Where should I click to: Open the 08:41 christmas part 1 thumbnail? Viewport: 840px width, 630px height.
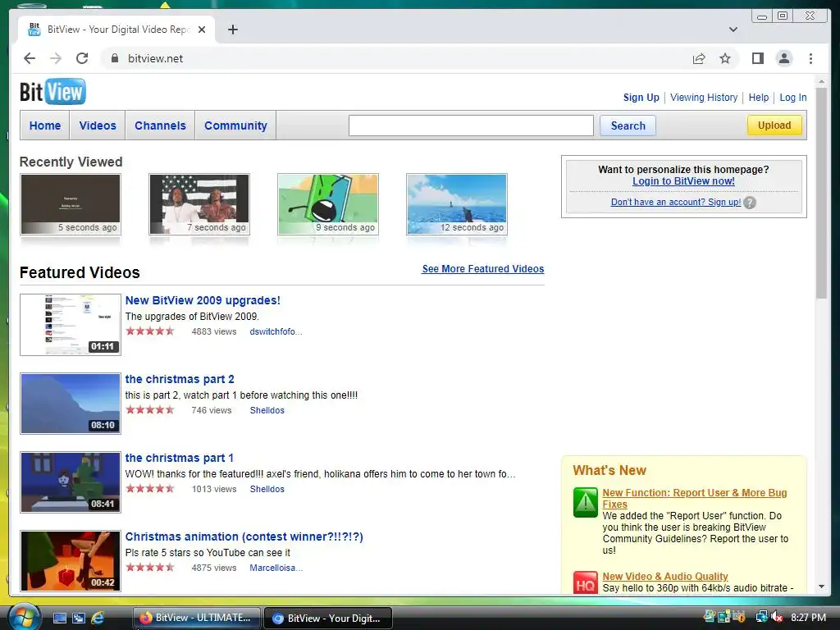click(x=71, y=482)
